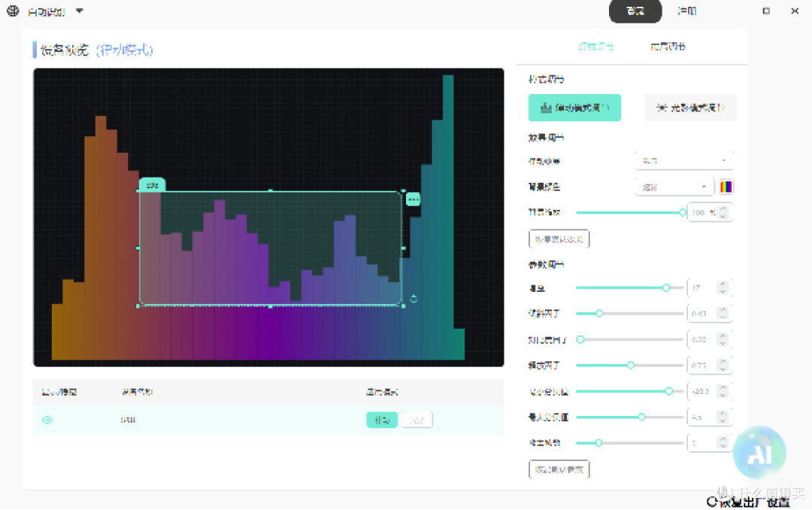This screenshot has width=812, height=510.
Task: Switch to the layout adjustment tab
Action: pyautogui.click(x=668, y=47)
